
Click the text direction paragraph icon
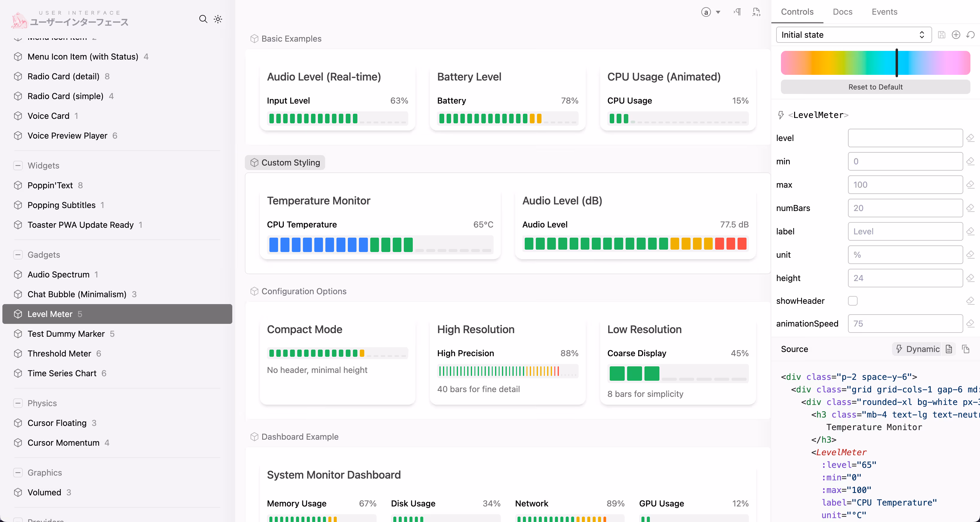coord(737,12)
